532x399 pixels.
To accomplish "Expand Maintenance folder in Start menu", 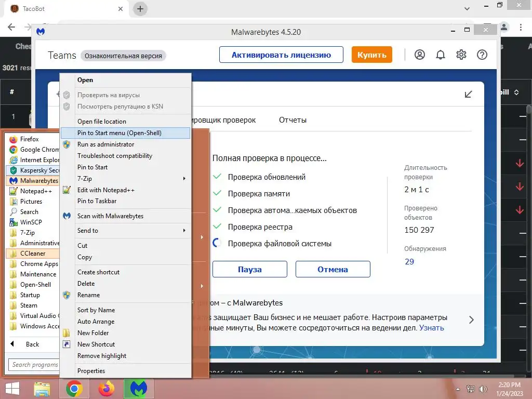I will coord(33,274).
